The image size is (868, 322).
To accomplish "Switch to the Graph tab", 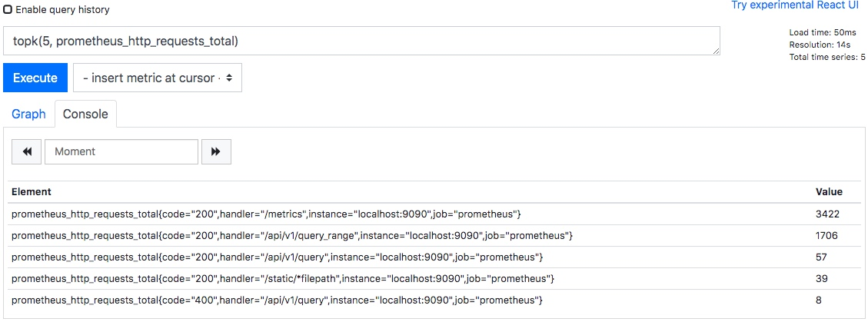I will (x=28, y=114).
